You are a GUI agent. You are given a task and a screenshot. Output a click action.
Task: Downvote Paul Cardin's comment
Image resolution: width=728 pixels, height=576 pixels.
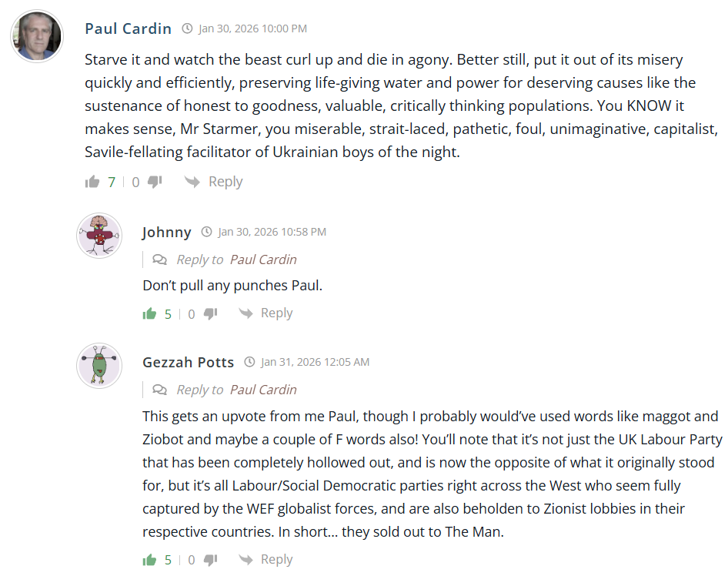coord(155,182)
